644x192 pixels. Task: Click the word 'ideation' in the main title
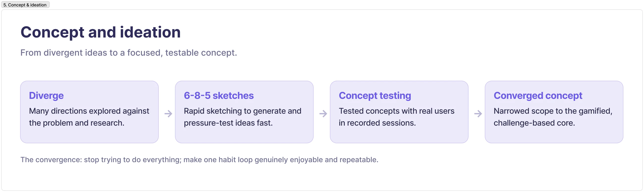click(x=150, y=32)
